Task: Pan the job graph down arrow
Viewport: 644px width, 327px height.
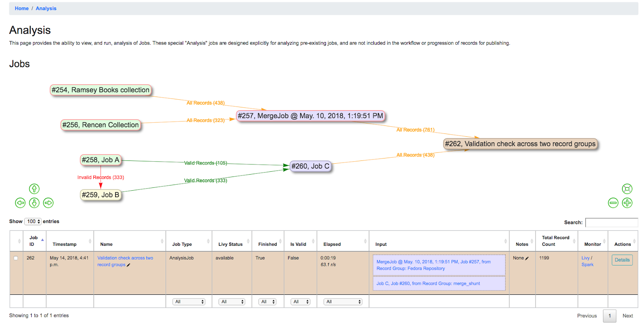Action: tap(34, 203)
